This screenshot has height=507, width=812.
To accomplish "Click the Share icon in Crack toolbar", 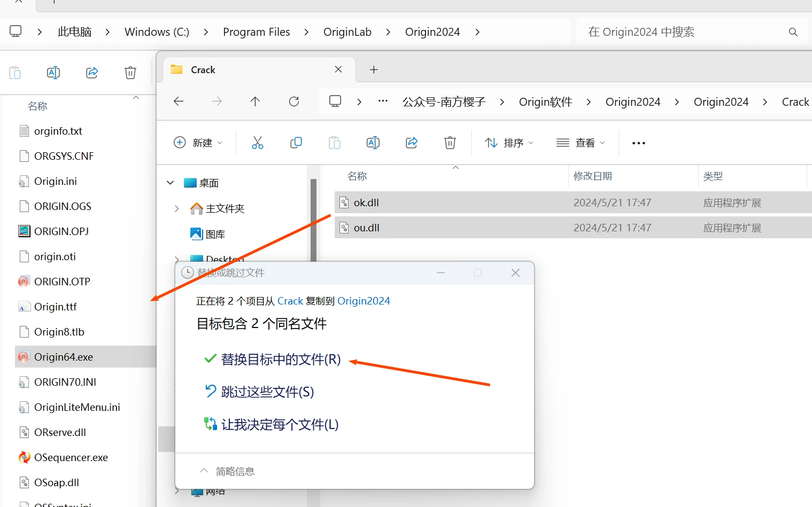I will click(x=412, y=143).
